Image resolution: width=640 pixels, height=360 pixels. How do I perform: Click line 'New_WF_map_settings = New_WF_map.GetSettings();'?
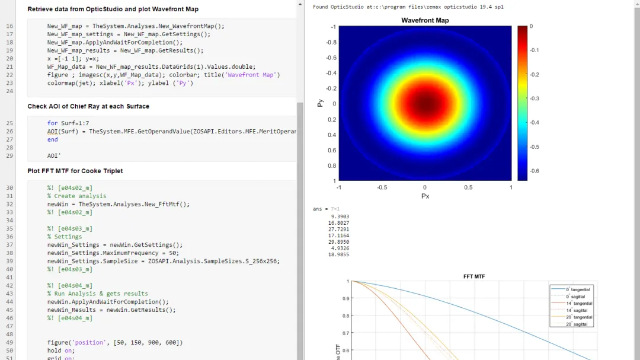pos(129,34)
